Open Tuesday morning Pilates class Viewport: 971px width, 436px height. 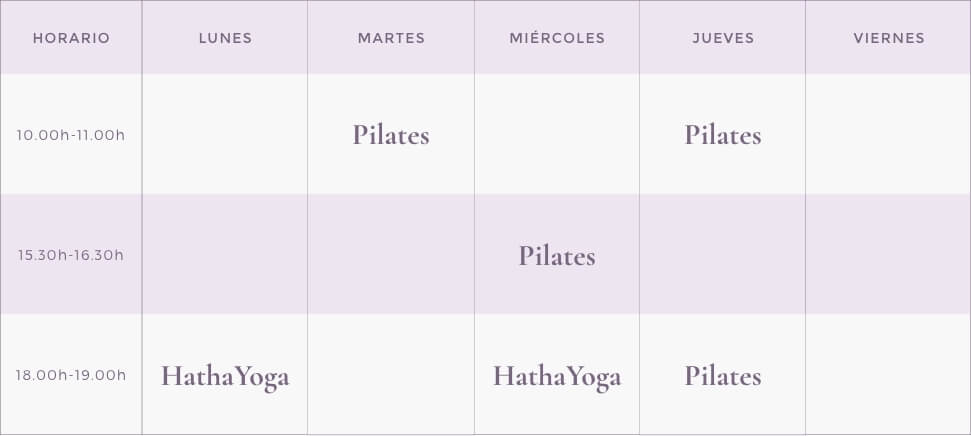tap(391, 135)
